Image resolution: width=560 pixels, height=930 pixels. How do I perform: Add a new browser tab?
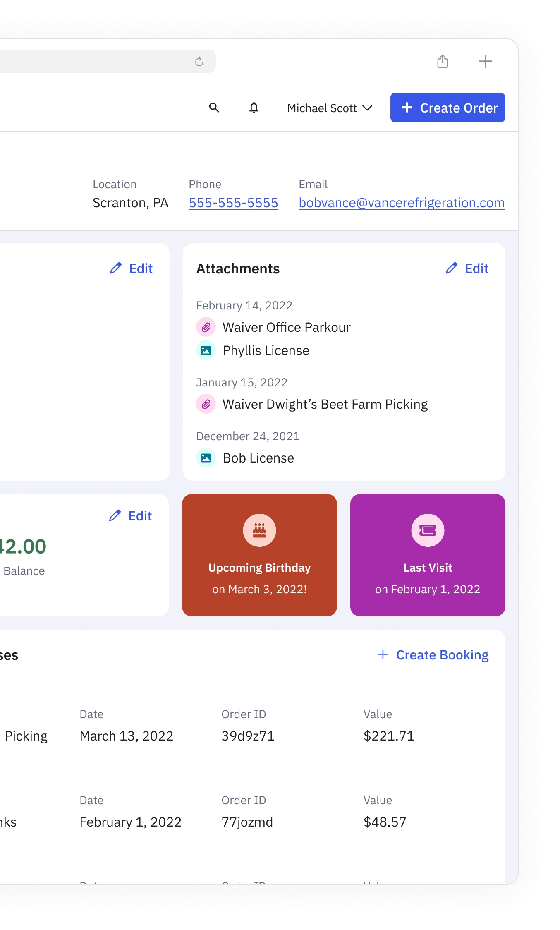tap(485, 61)
